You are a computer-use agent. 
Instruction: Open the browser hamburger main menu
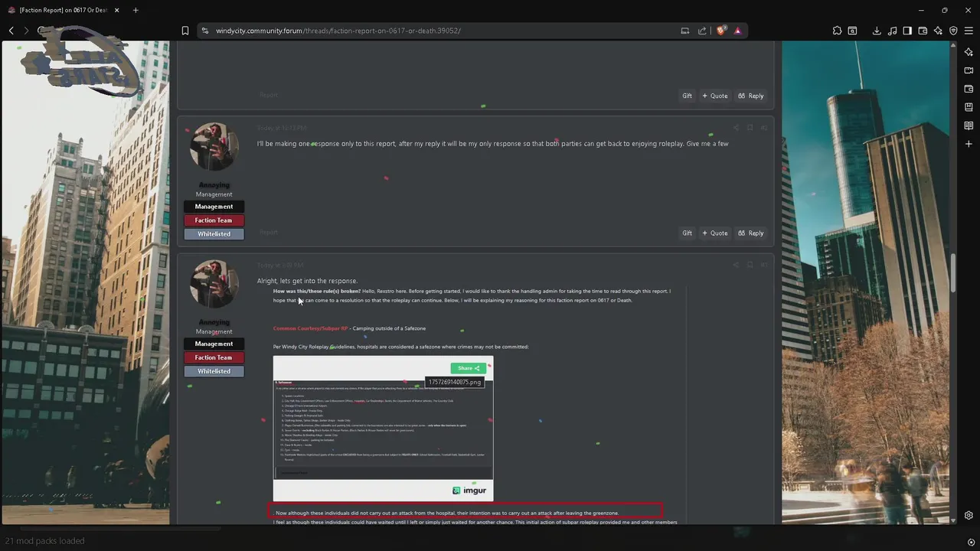click(x=969, y=31)
